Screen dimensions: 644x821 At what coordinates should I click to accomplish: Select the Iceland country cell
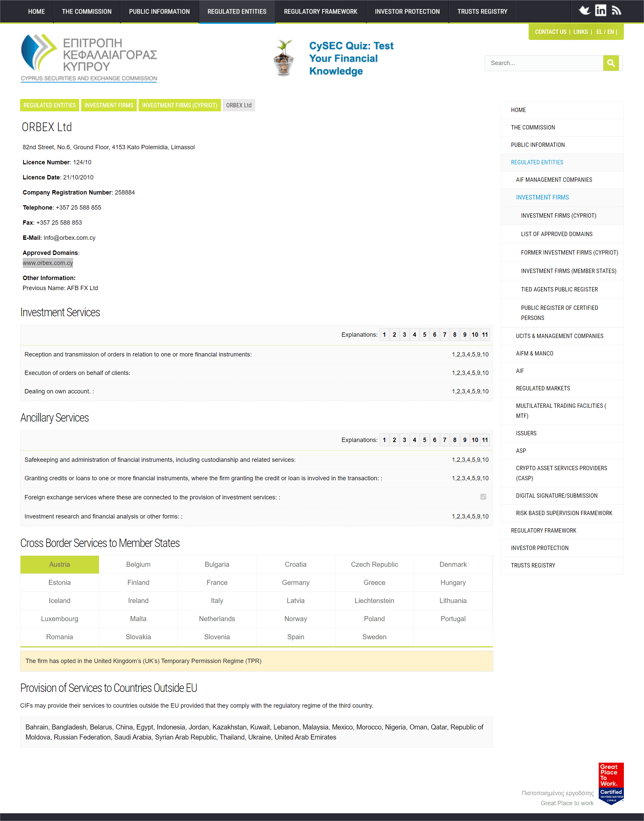[60, 600]
